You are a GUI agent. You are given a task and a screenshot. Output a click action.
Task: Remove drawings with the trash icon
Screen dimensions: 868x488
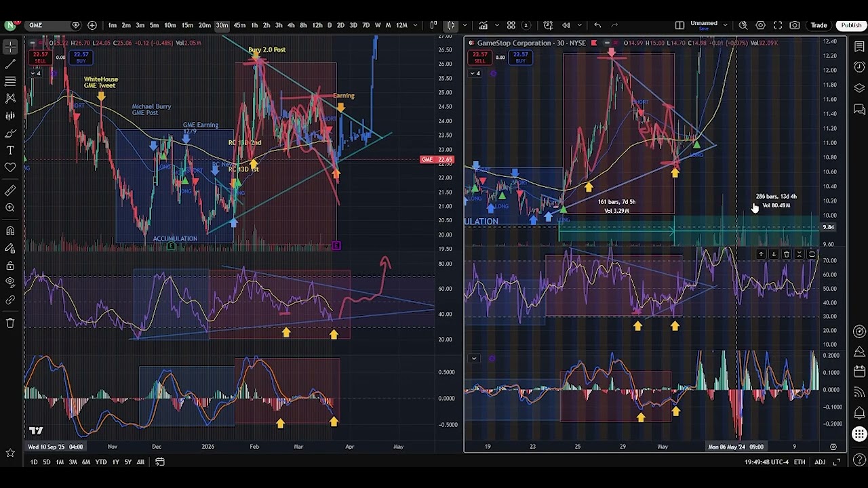pyautogui.click(x=10, y=323)
